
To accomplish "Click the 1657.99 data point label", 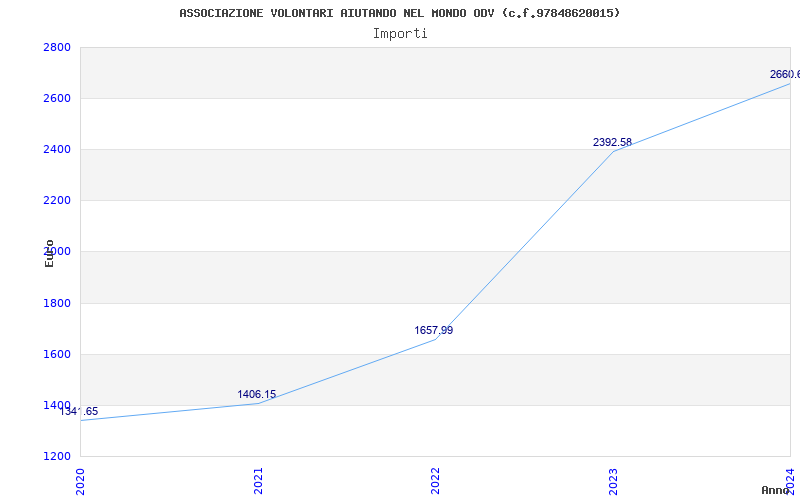I will pos(434,330).
